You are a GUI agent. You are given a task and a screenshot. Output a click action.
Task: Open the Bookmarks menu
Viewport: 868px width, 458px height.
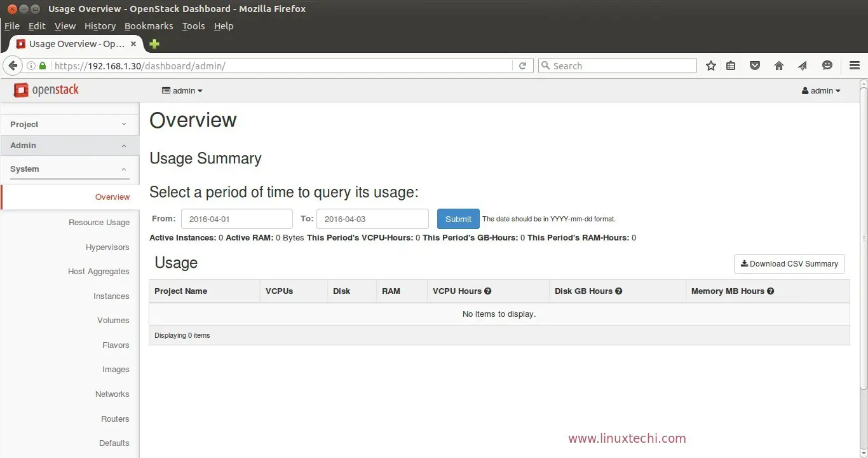[149, 26]
